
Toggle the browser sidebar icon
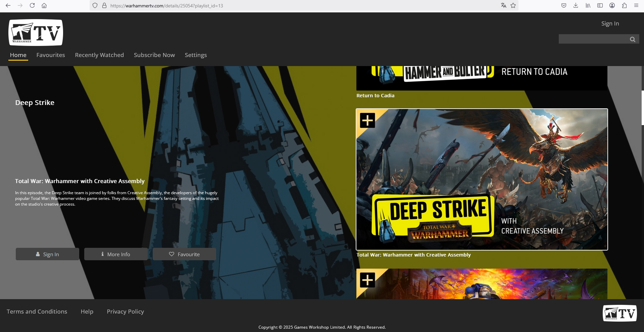click(600, 5)
